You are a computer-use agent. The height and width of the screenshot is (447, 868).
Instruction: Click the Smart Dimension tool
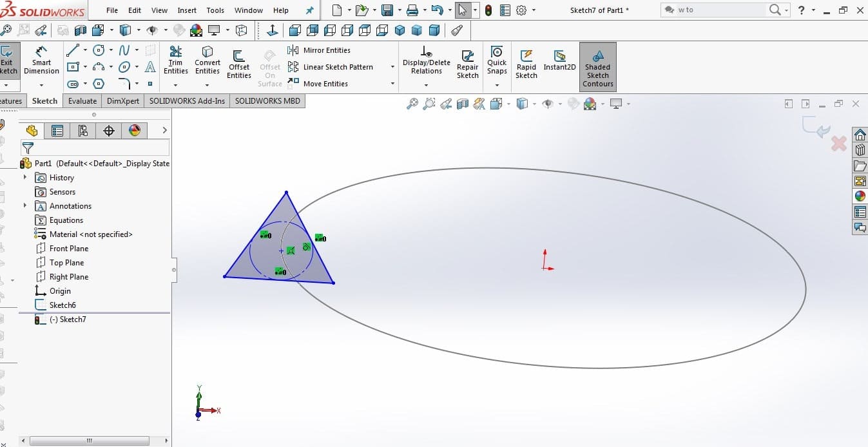(x=41, y=60)
